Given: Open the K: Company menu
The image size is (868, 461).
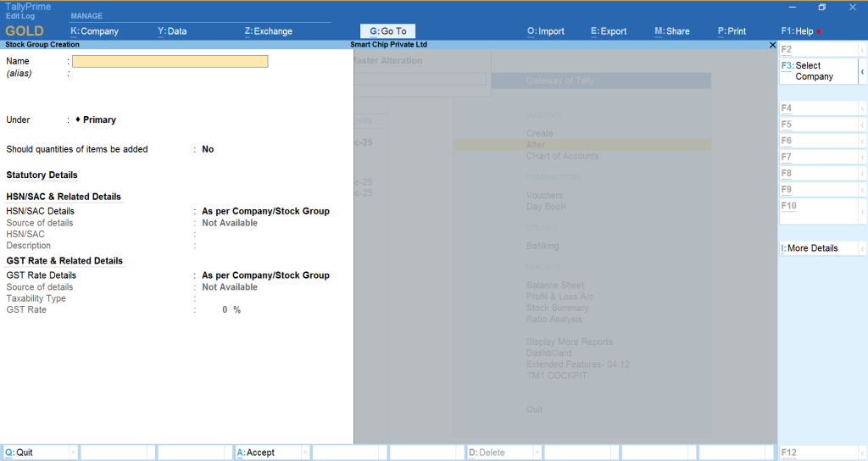Looking at the screenshot, I should [x=94, y=31].
